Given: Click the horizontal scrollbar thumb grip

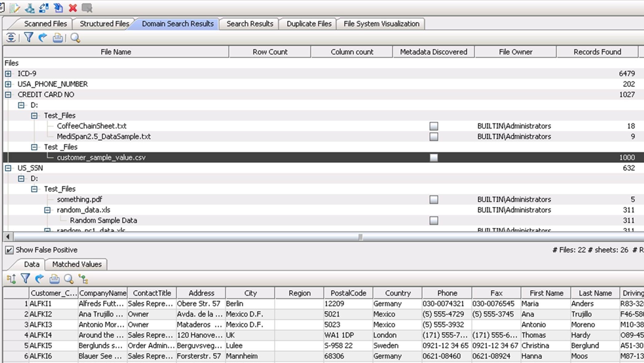Looking at the screenshot, I should [360, 237].
